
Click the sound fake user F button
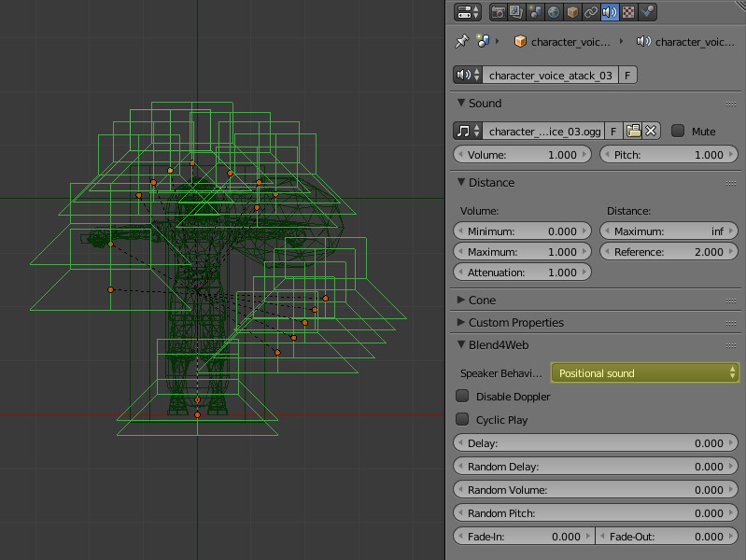(613, 131)
